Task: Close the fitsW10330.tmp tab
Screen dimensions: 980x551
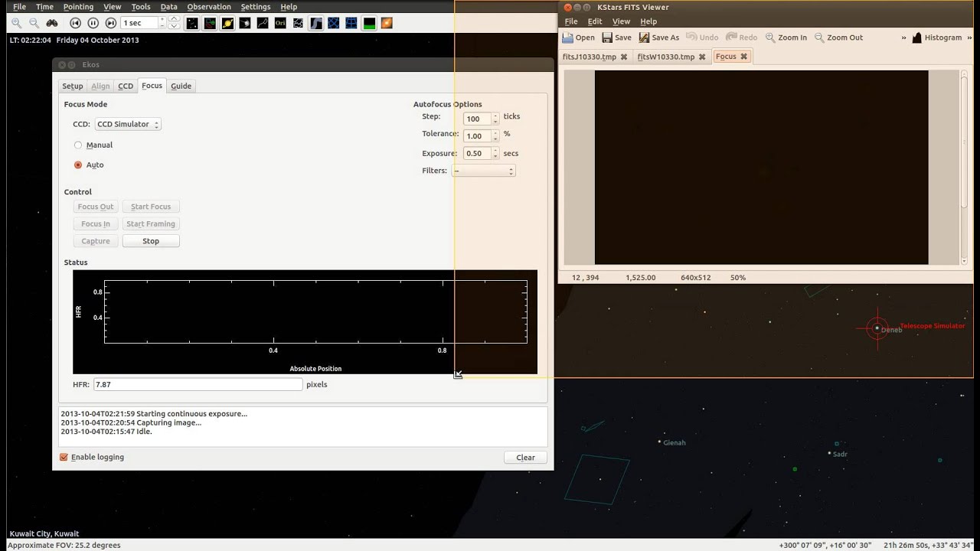Action: point(702,57)
